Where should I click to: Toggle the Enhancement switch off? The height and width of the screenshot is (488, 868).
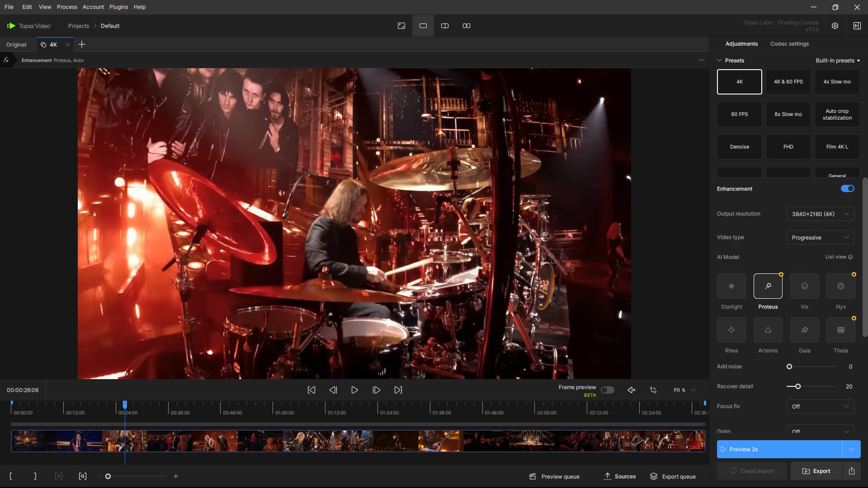pos(847,189)
